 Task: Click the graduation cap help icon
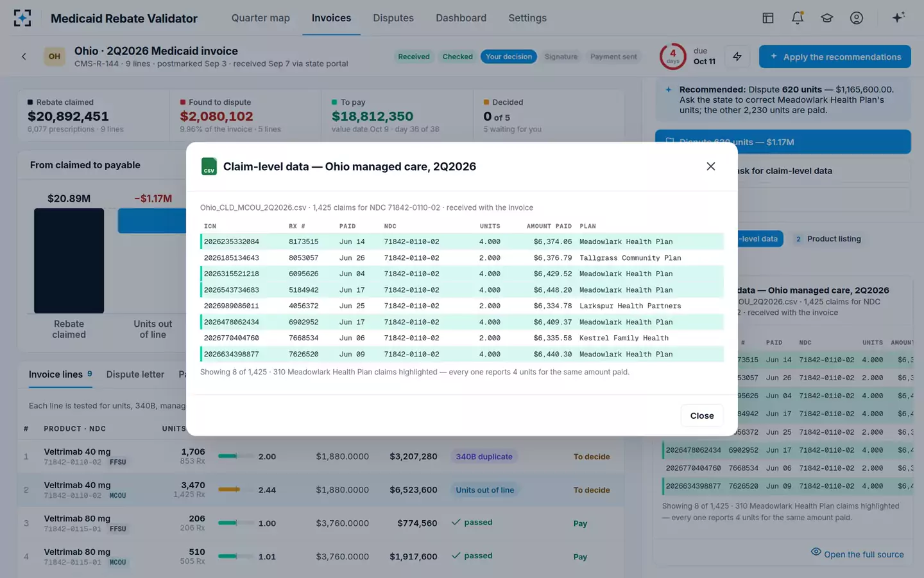click(827, 18)
